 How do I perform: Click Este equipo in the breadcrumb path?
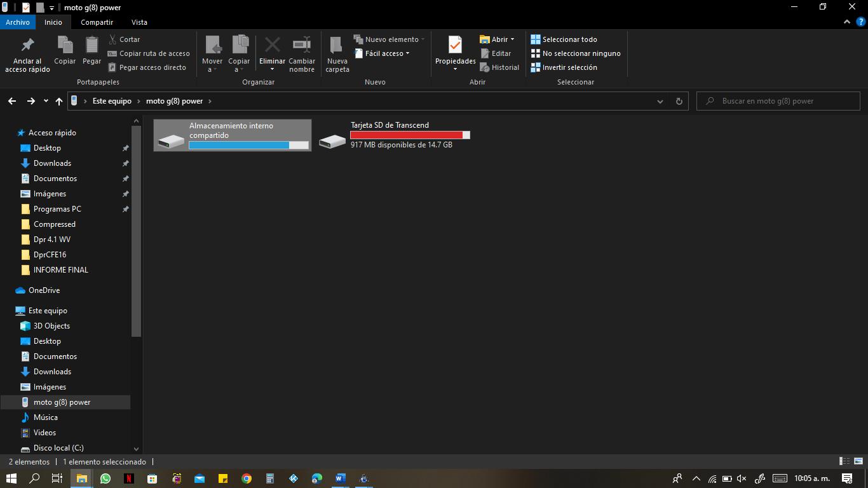tap(112, 101)
